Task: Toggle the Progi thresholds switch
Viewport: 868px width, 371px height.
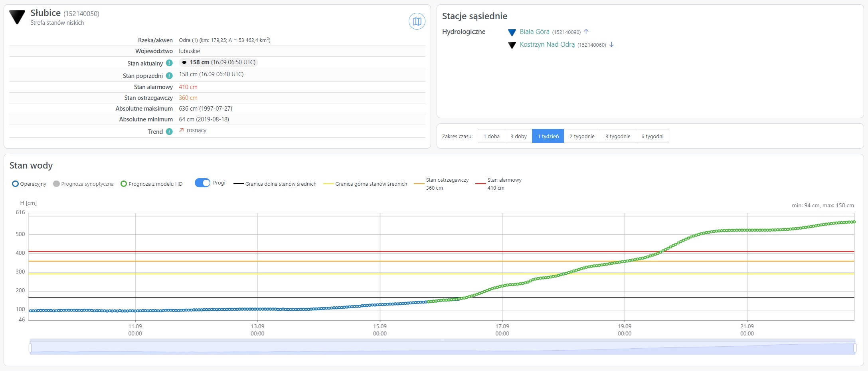Action: tap(202, 183)
